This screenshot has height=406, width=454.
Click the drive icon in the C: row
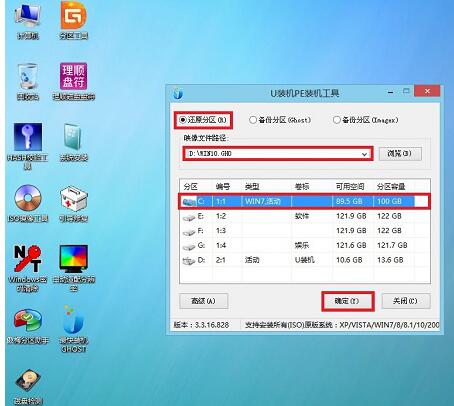189,201
